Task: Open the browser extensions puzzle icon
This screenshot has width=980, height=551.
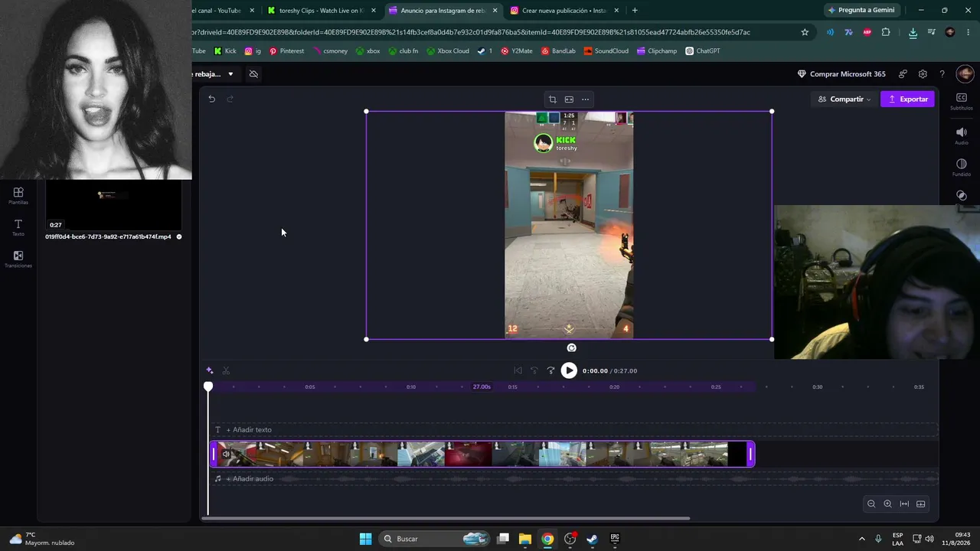Action: 886,32
